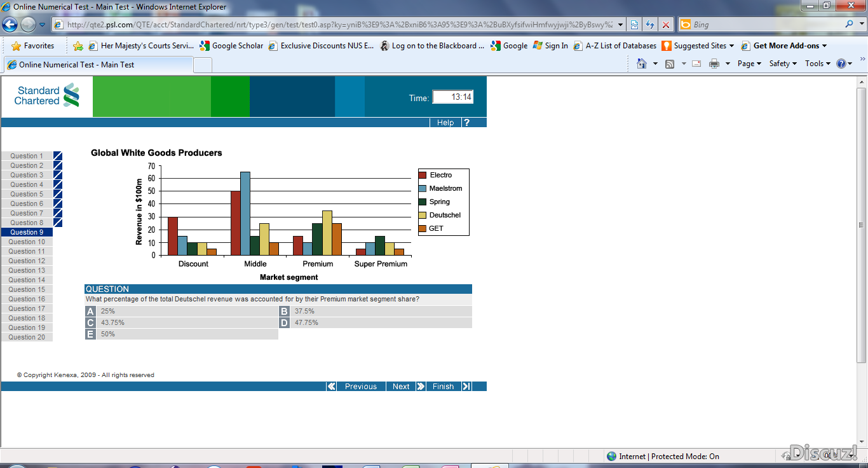Screen dimensions: 868x468
Task: Open the address bar history dropdown
Action: (x=620, y=25)
